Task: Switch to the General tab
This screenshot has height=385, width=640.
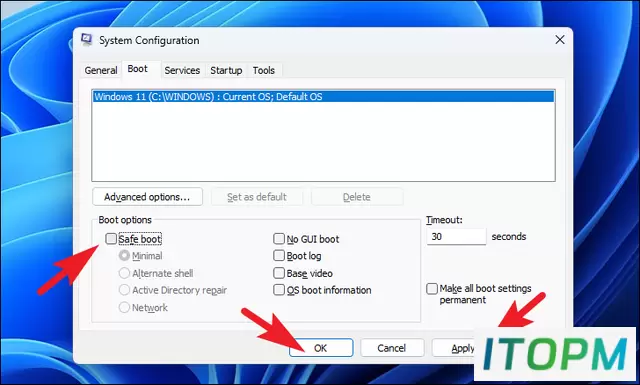Action: pos(101,70)
